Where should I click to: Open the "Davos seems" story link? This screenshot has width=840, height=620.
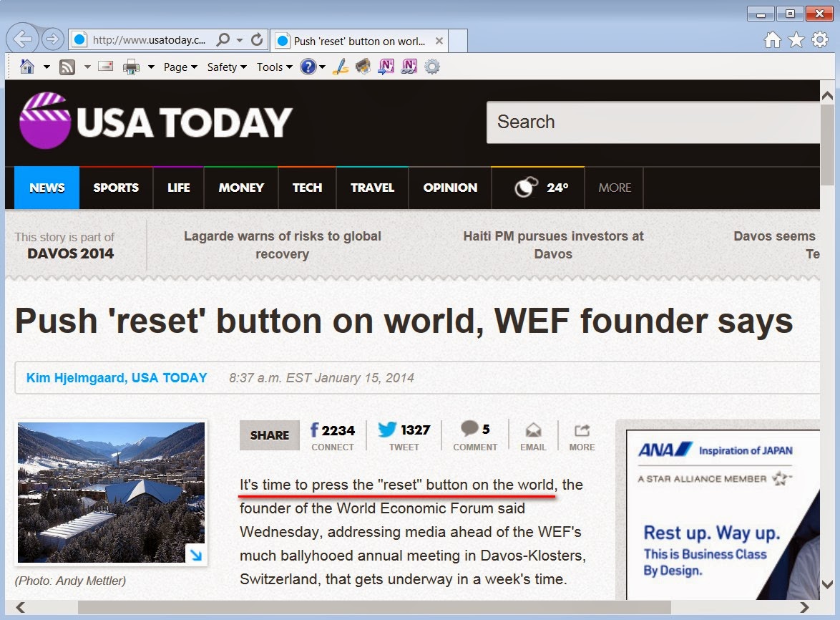click(x=776, y=245)
